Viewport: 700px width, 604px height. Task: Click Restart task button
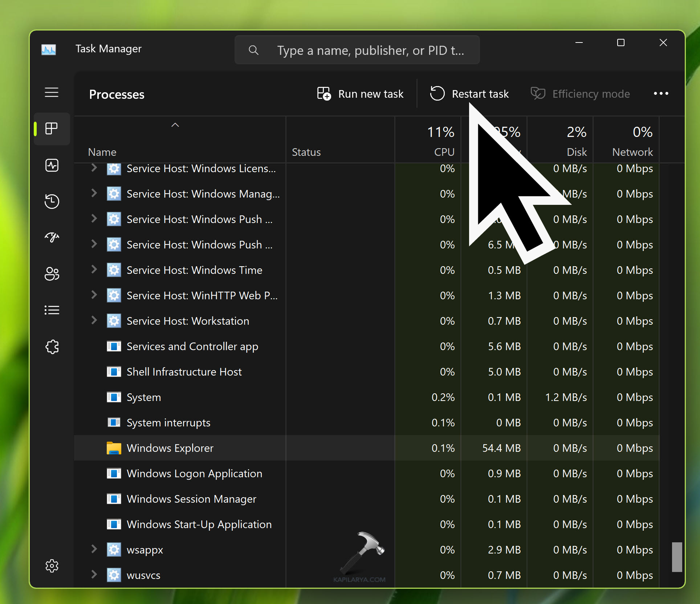[469, 94]
